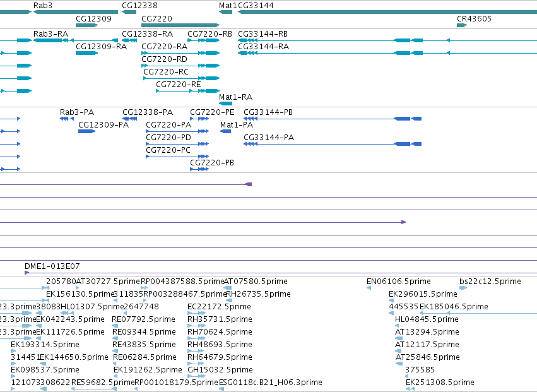
Task: Select the EK111726.5prime EST label
Action: [x=71, y=331]
